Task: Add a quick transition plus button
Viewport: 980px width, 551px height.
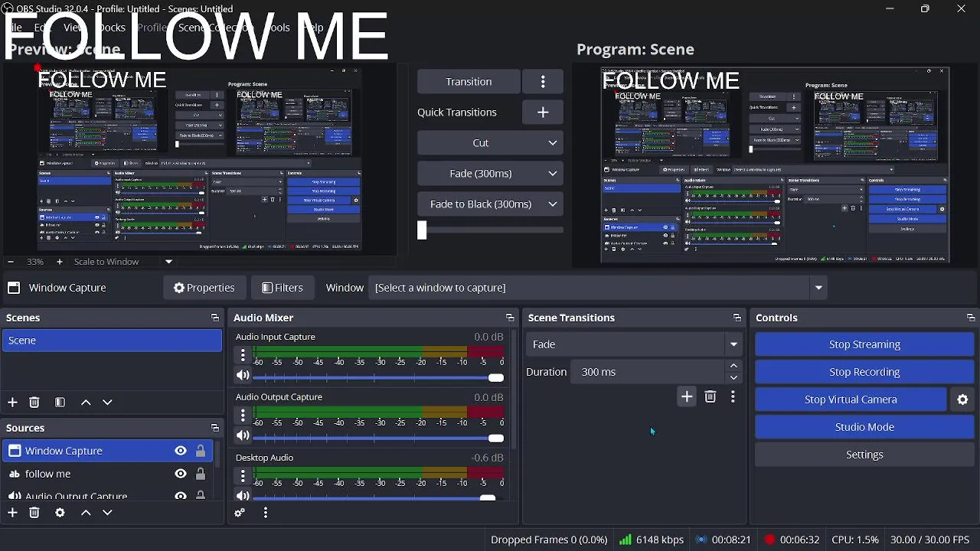Action: [543, 112]
